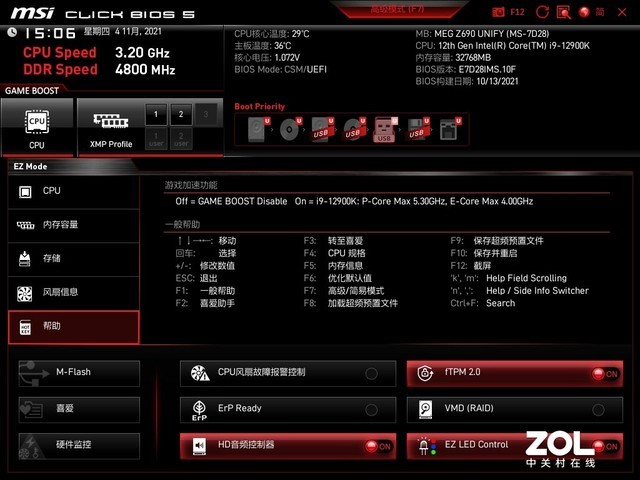Viewport: 640px width, 480px height.
Task: Click the XMP Profile memory icon
Action: click(x=111, y=121)
